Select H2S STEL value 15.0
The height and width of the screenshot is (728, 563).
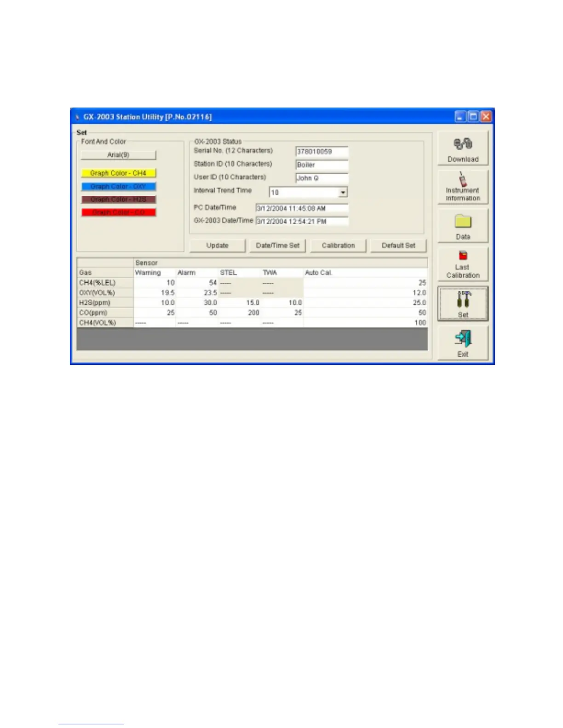tap(239, 303)
